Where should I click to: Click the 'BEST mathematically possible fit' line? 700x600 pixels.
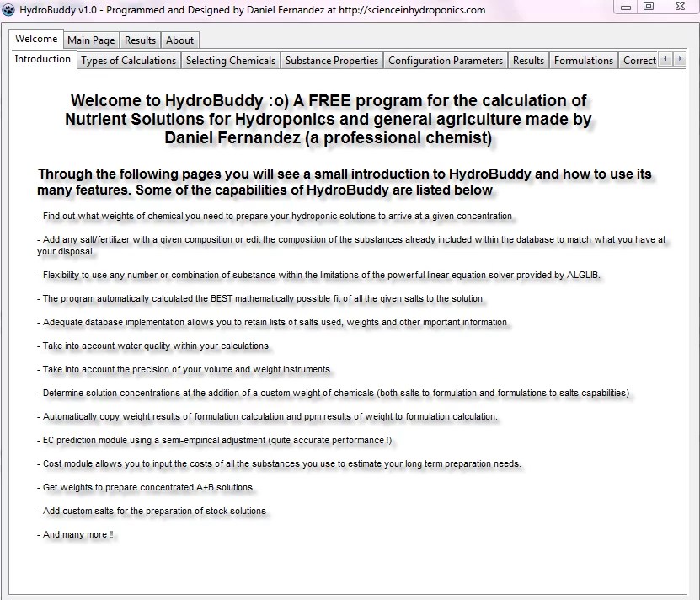click(x=259, y=299)
